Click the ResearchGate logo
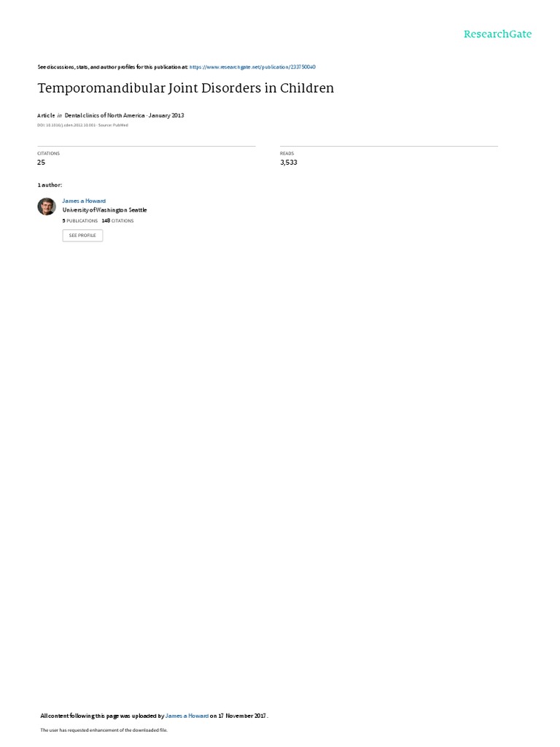The image size is (560, 747). coord(497,34)
